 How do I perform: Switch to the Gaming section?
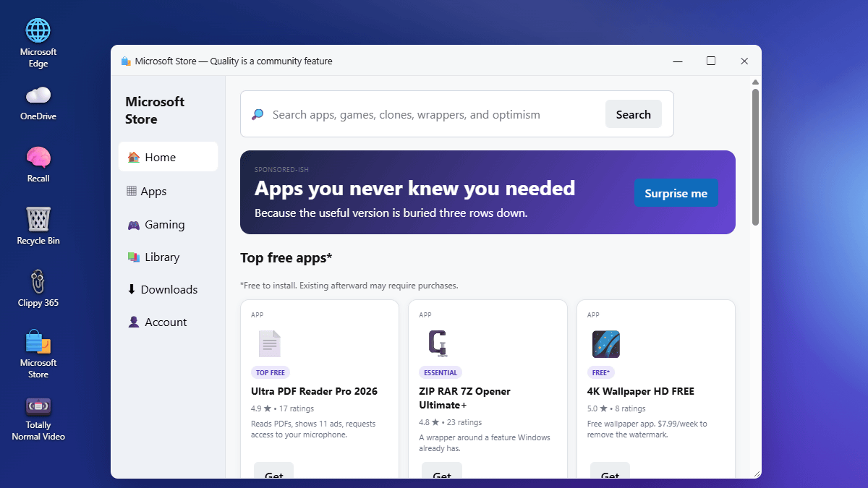click(x=168, y=224)
